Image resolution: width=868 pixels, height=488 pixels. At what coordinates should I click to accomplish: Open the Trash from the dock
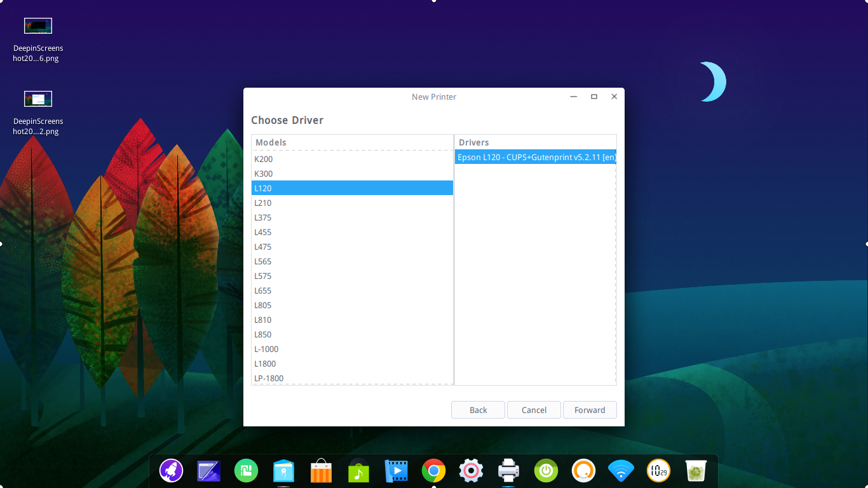pyautogui.click(x=696, y=471)
